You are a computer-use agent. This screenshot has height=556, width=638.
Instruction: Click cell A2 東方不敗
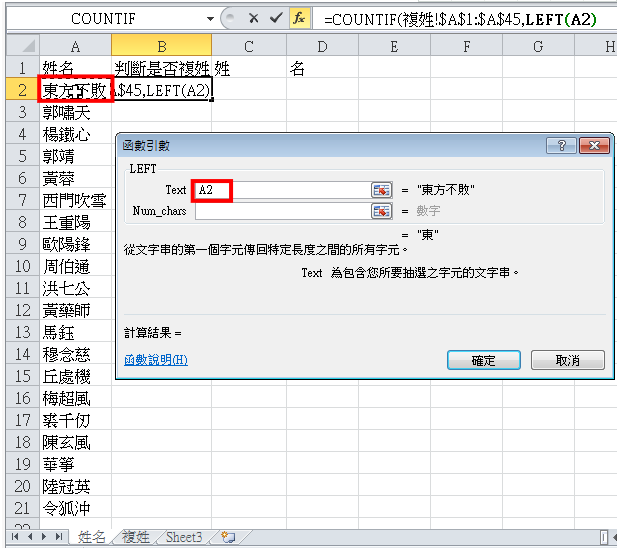[75, 90]
